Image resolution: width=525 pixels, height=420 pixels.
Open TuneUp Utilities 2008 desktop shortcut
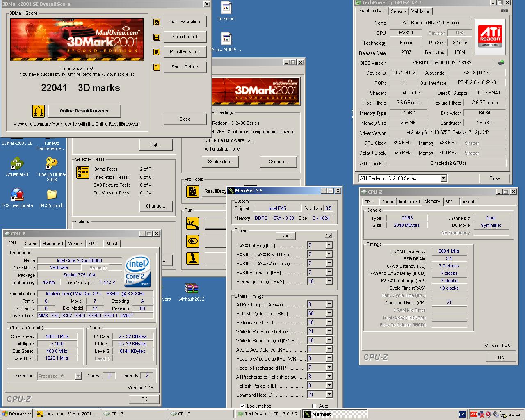[x=52, y=164]
